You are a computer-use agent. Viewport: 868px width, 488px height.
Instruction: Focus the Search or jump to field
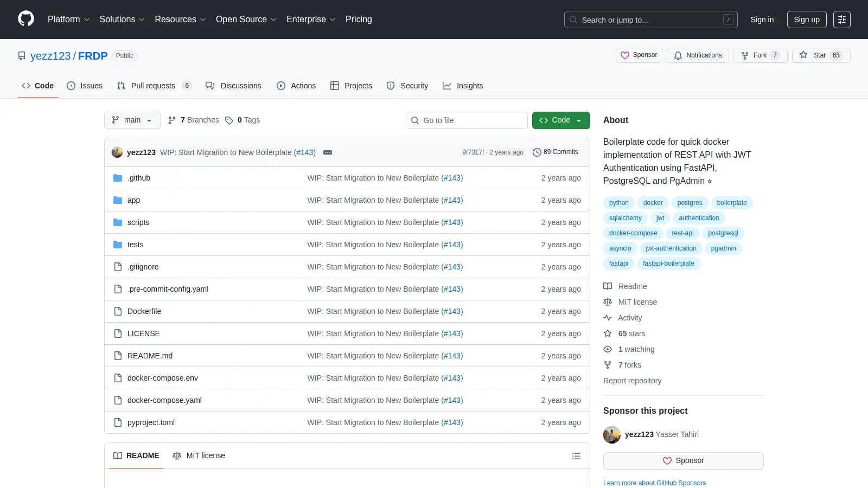(651, 20)
